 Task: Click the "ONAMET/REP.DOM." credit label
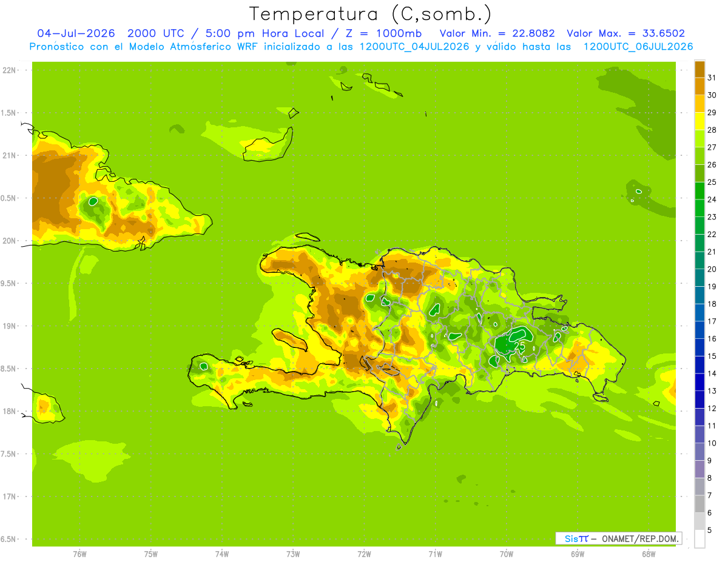tap(639, 538)
